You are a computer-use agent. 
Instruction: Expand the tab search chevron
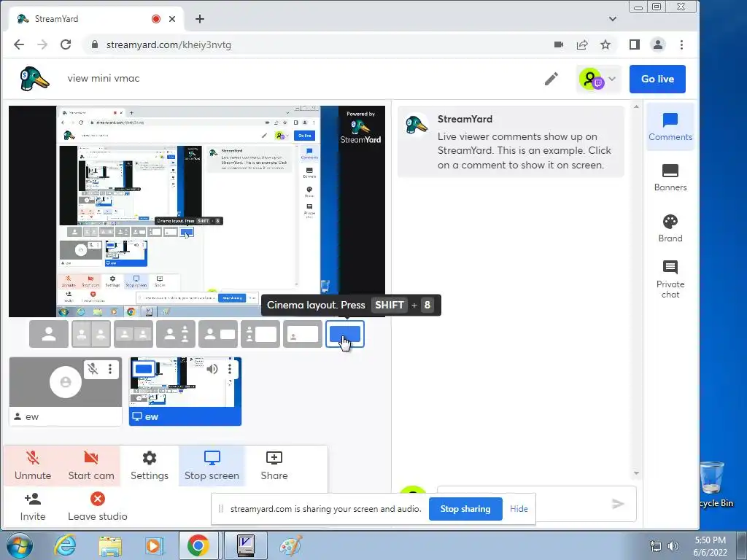click(613, 19)
